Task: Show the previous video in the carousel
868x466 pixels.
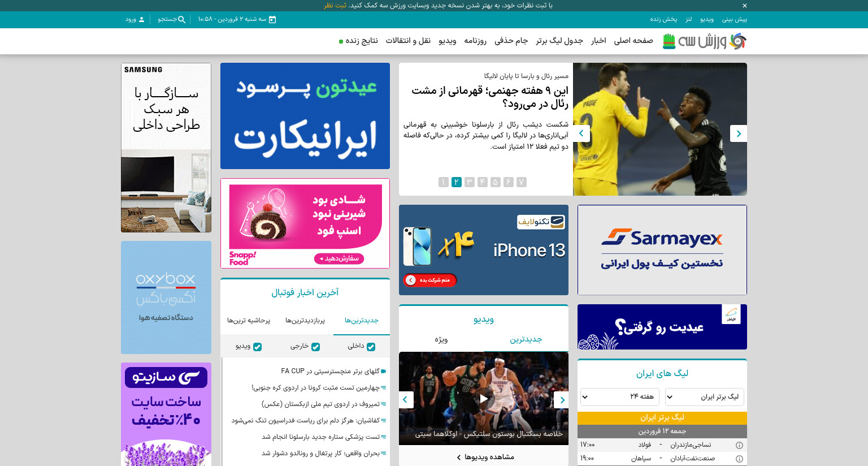Action: (406, 400)
